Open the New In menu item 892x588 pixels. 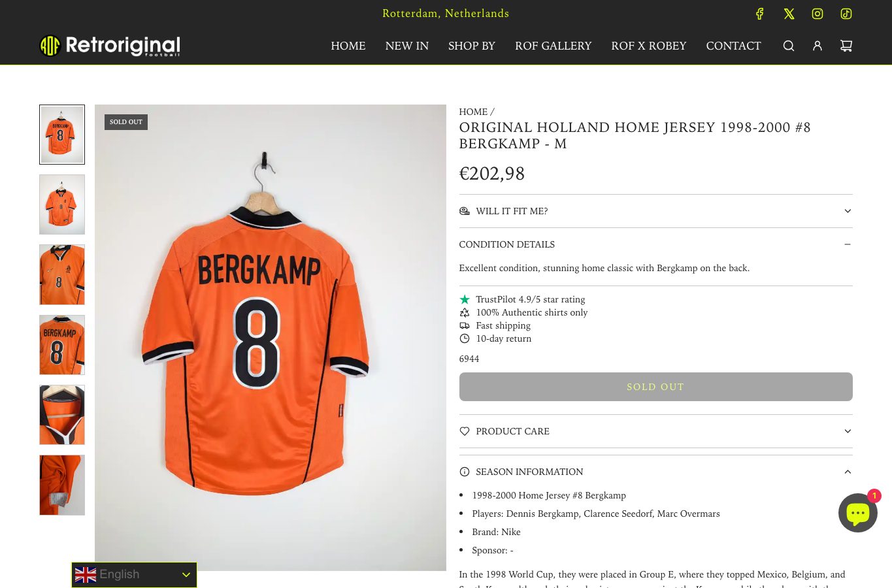[407, 46]
